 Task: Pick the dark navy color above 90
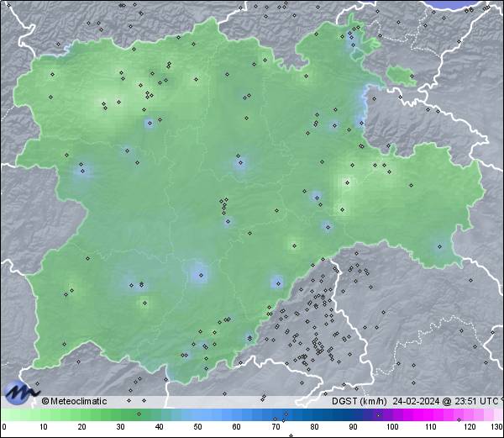(353, 414)
